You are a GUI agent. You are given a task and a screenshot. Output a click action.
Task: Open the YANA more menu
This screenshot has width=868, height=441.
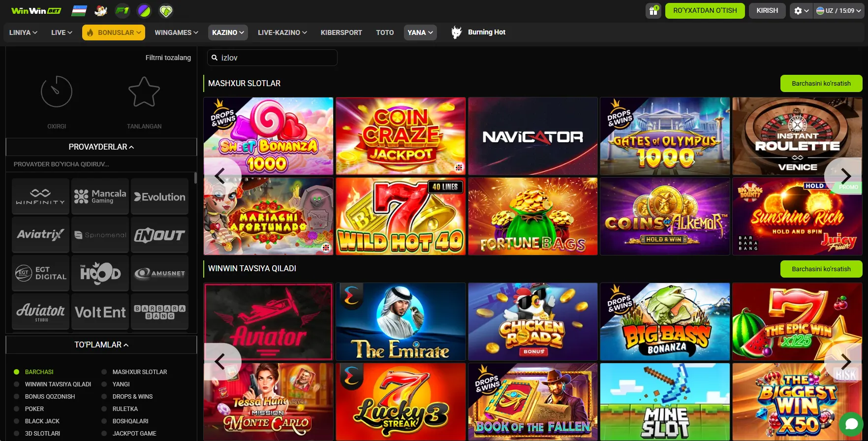coord(420,32)
